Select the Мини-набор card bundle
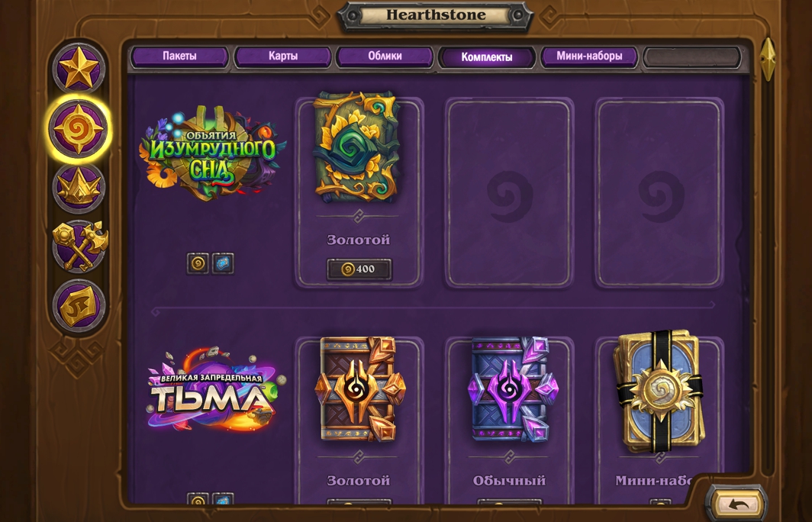This screenshot has height=522, width=812. click(659, 391)
